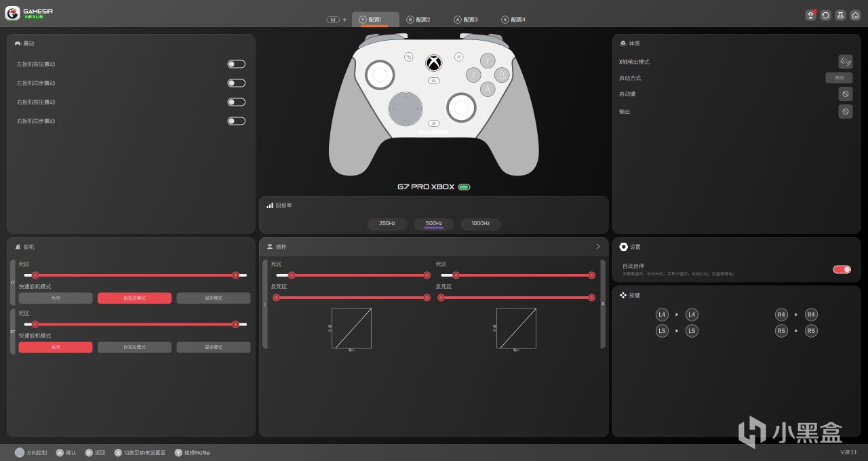Image resolution: width=868 pixels, height=461 pixels.
Task: Select the controller's view button
Action: coord(409,57)
